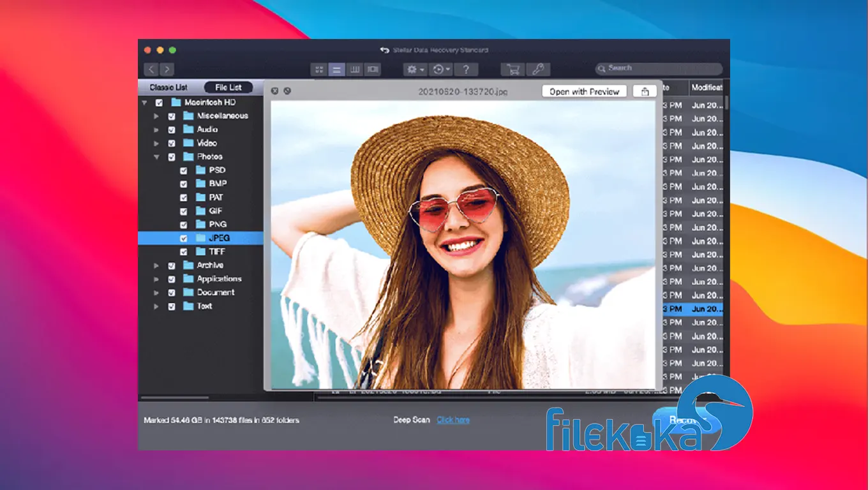This screenshot has width=868, height=490.
Task: Select the BMP tree item label
Action: point(218,184)
